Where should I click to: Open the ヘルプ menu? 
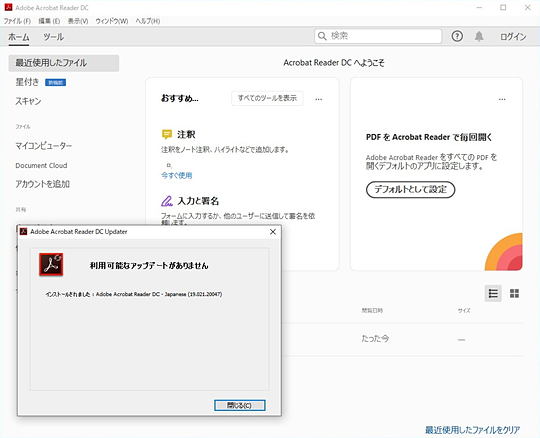(148, 21)
